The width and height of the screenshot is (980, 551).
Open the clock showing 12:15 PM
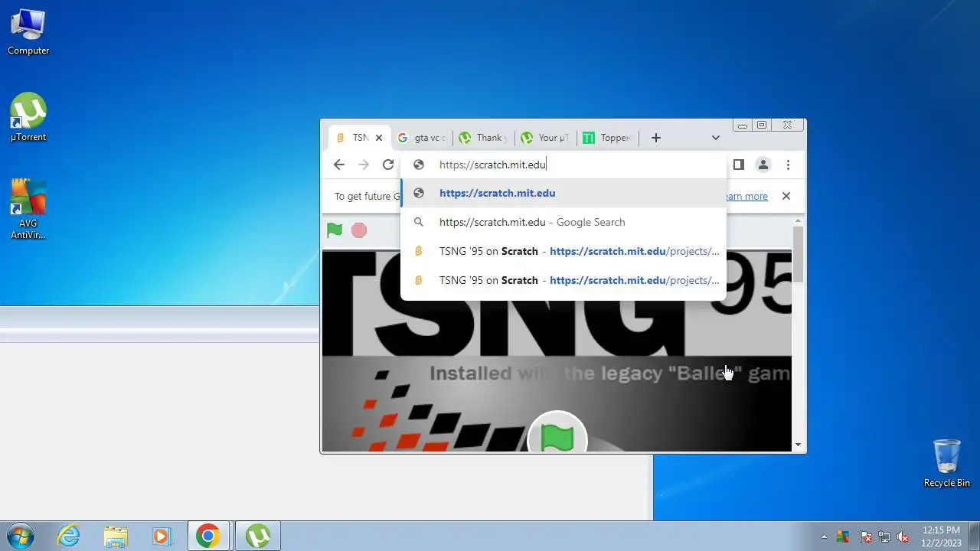point(941,536)
